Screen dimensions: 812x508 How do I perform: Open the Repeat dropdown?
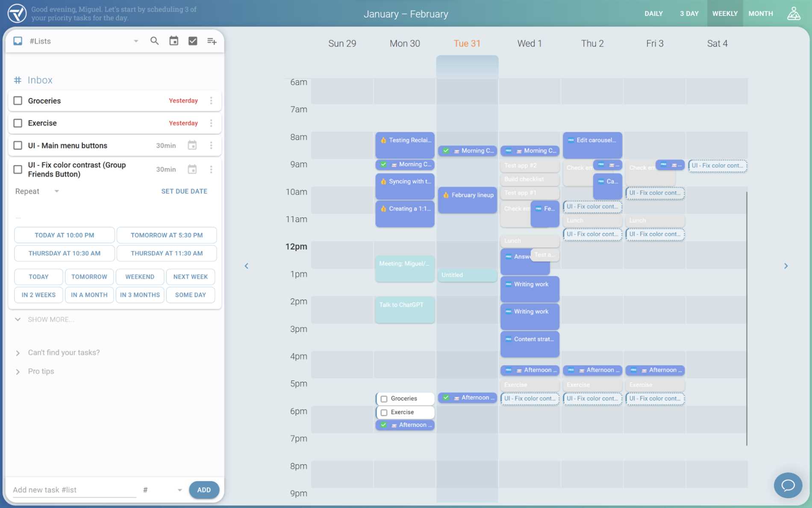[37, 191]
